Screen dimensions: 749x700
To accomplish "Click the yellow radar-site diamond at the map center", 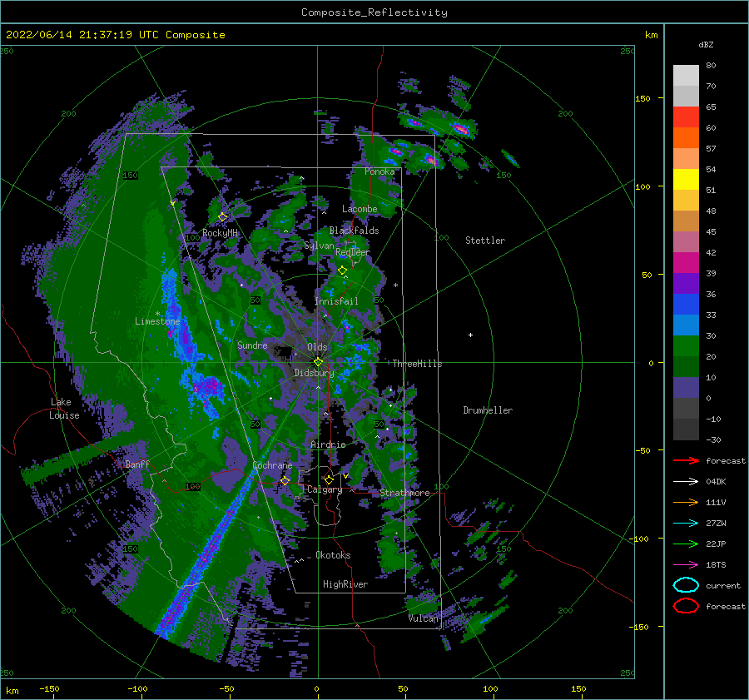I will [318, 362].
